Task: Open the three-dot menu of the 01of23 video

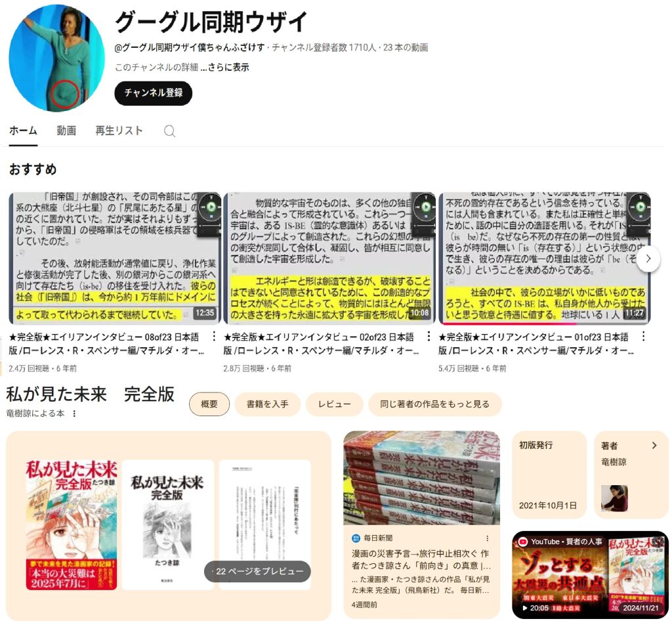Action: [643, 337]
